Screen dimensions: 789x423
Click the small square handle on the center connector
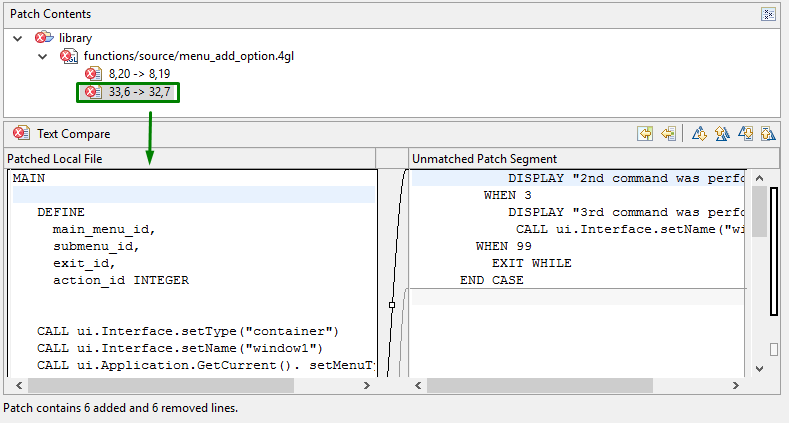coord(392,304)
